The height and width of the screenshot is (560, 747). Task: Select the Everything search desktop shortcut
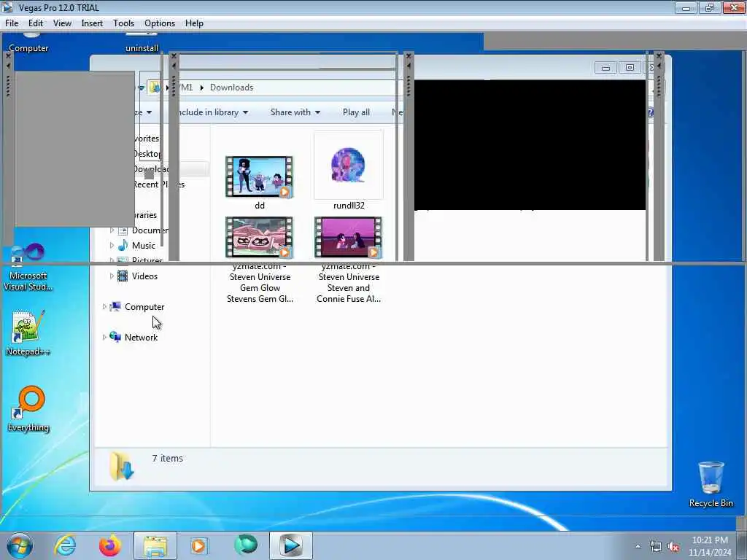(x=28, y=410)
